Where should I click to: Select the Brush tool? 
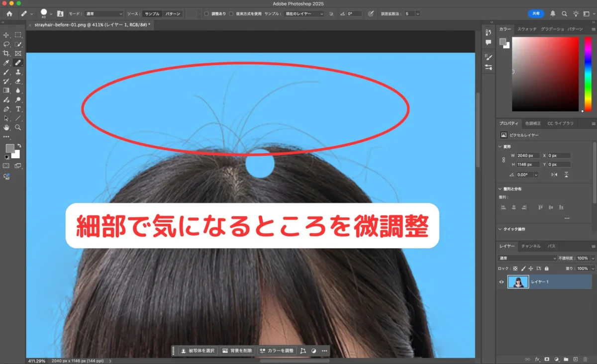coord(6,72)
